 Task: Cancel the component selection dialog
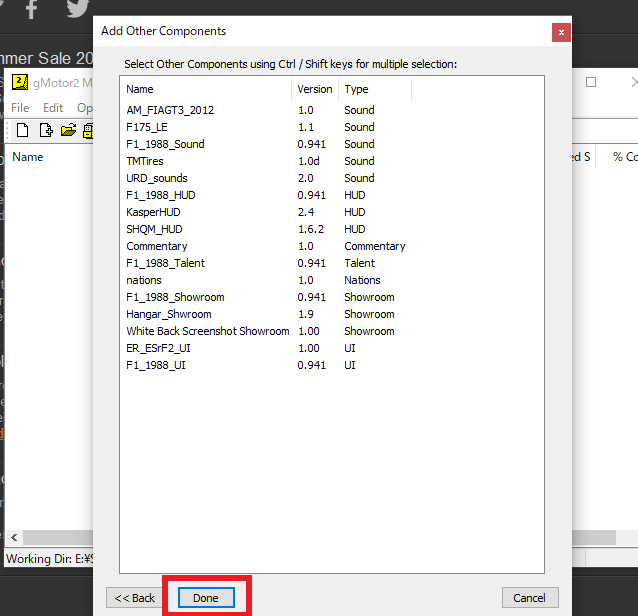529,598
